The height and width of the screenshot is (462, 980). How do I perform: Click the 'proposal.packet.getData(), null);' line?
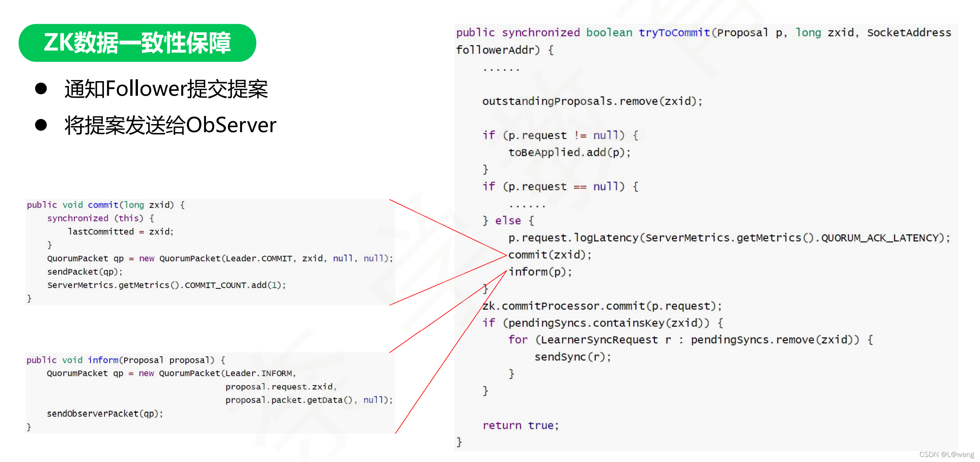309,400
